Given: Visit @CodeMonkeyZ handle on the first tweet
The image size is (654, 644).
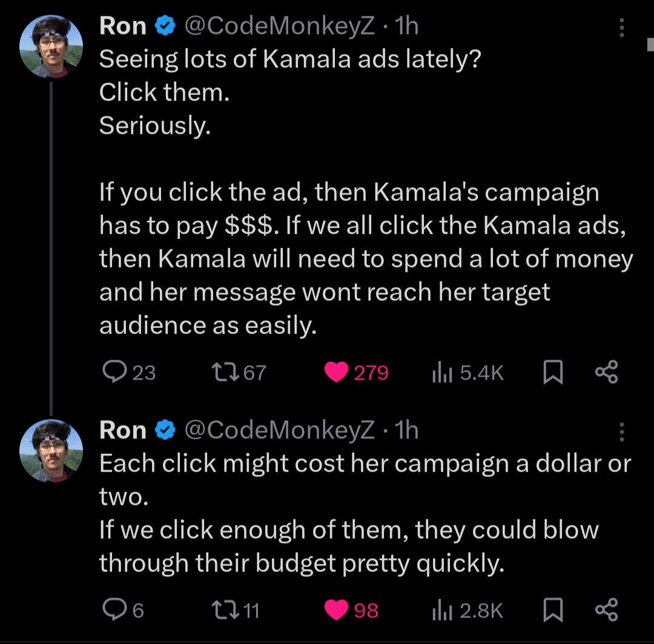Looking at the screenshot, I should [x=279, y=26].
